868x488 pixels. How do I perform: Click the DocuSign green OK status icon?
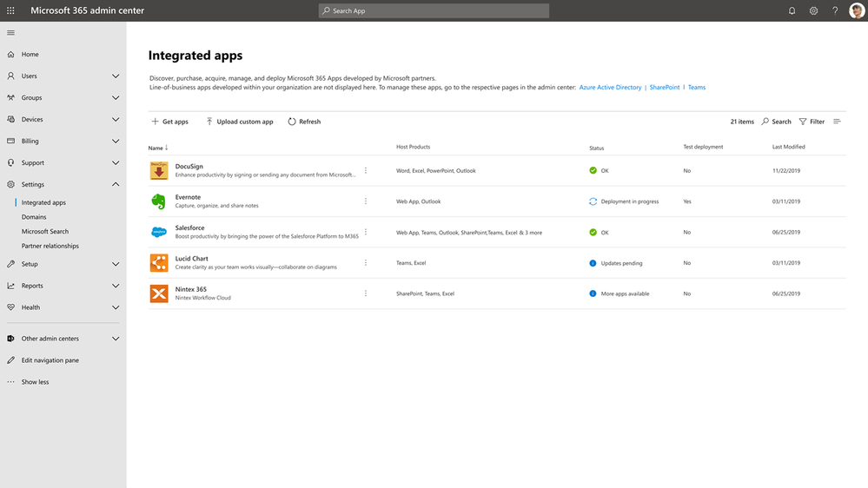[x=593, y=170]
